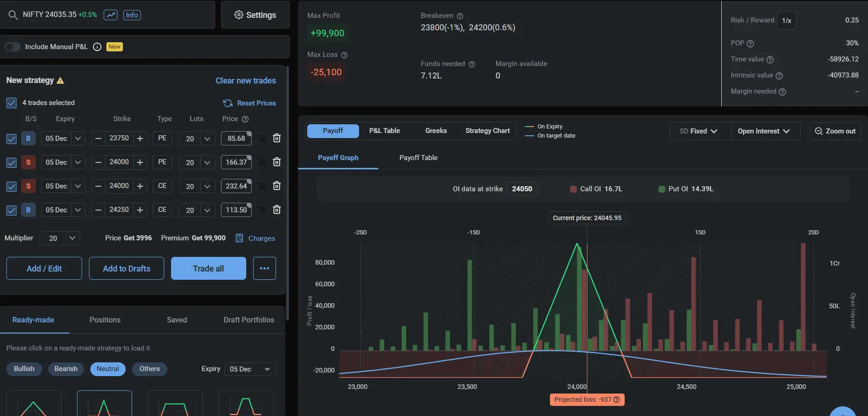868x416 pixels.
Task: Delete the 24000 PE trade row
Action: coord(276,162)
